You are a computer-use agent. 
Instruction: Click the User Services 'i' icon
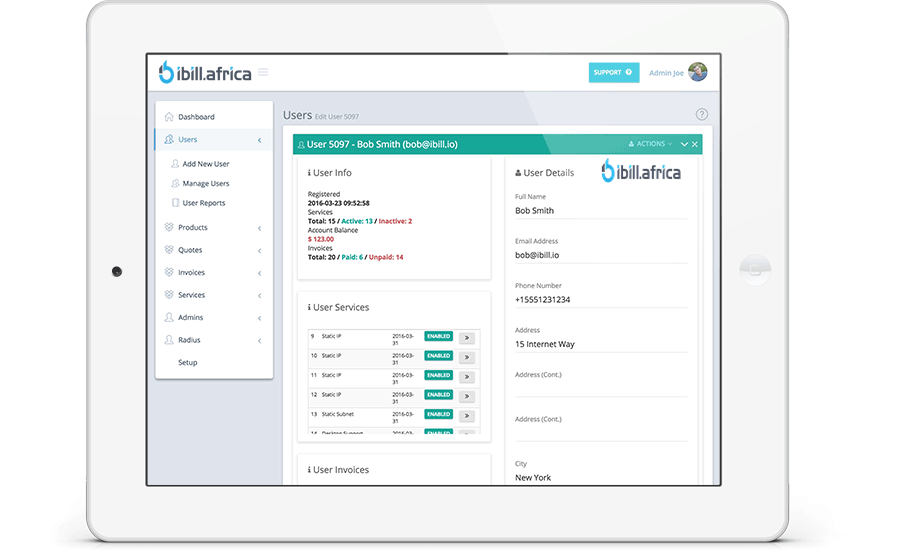click(x=309, y=307)
